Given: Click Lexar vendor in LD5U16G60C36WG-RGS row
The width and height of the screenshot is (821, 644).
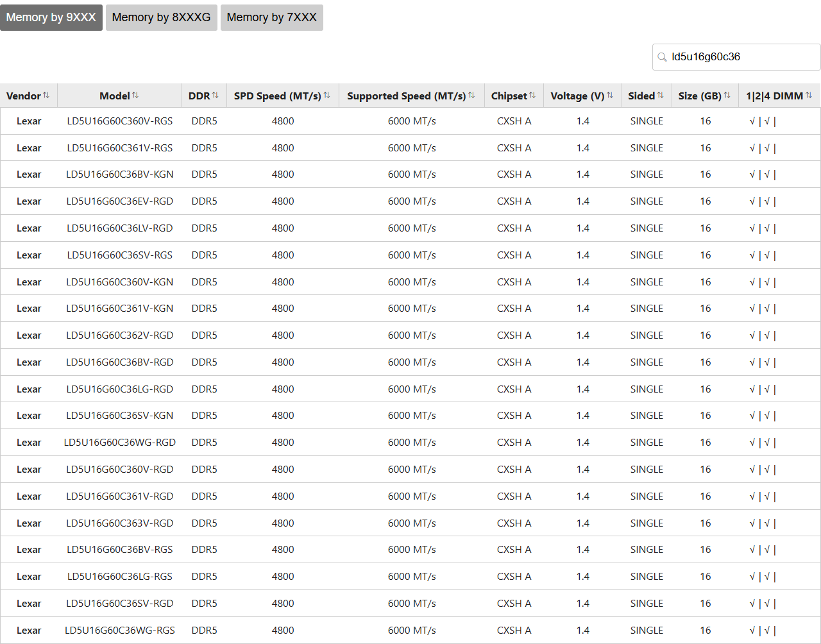Looking at the screenshot, I should 29,631.
